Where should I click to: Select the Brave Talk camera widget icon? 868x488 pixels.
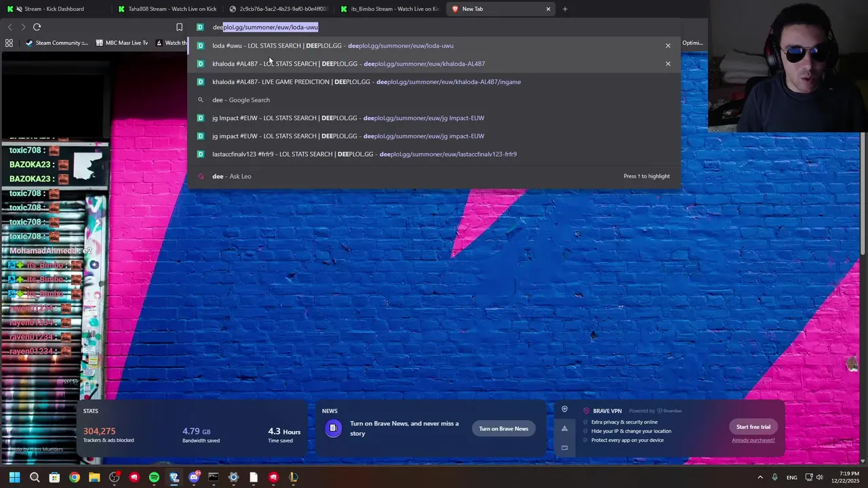564,447
